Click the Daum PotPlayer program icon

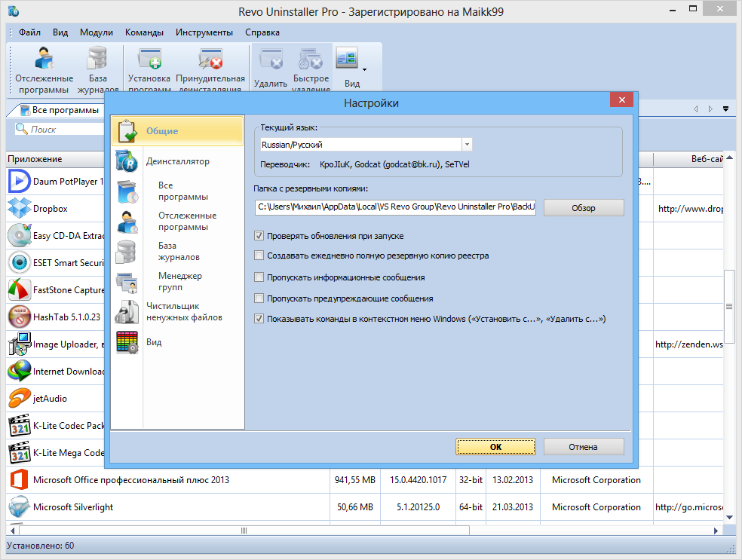point(20,181)
